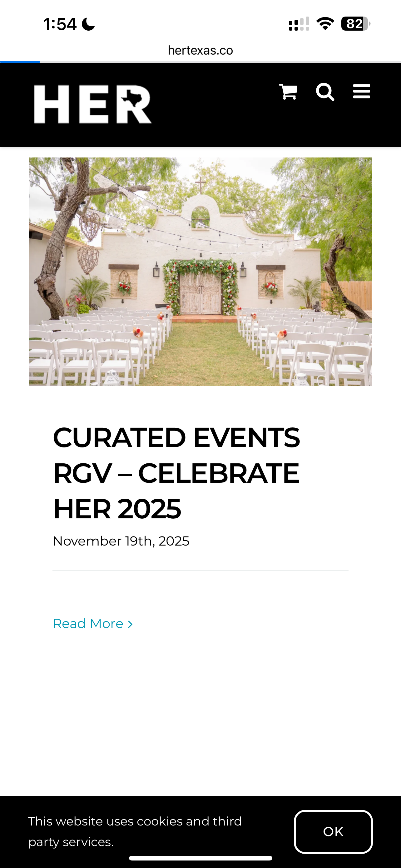Tap the moon Focus icon in status bar

[88, 24]
